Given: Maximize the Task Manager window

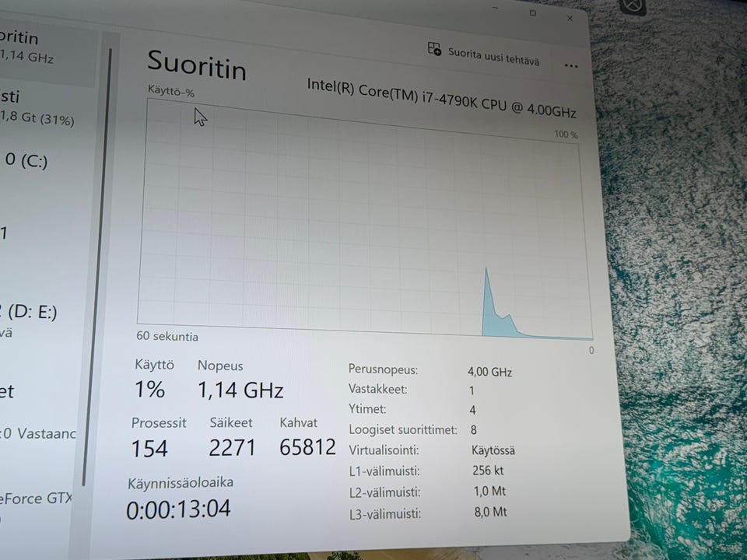Looking at the screenshot, I should [533, 13].
